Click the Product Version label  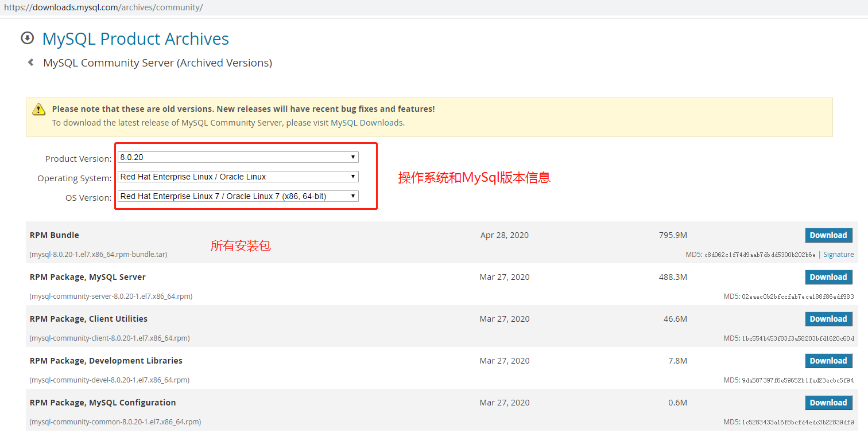point(79,159)
